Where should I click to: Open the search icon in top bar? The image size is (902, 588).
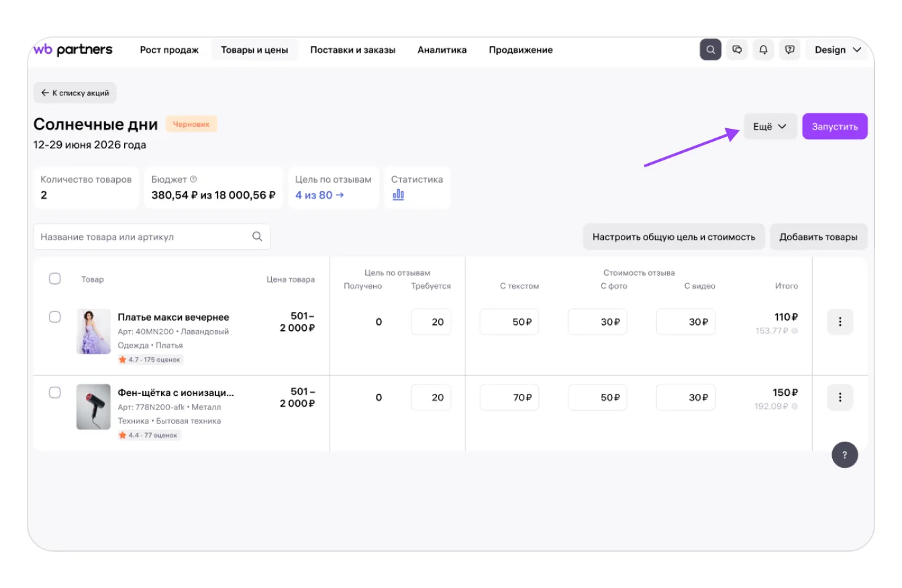coord(711,50)
